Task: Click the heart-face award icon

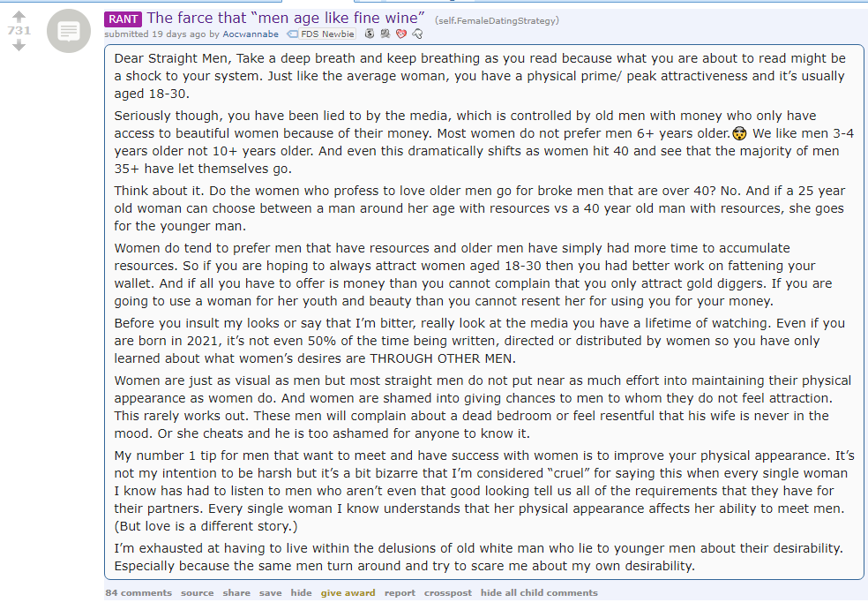Action: click(401, 34)
